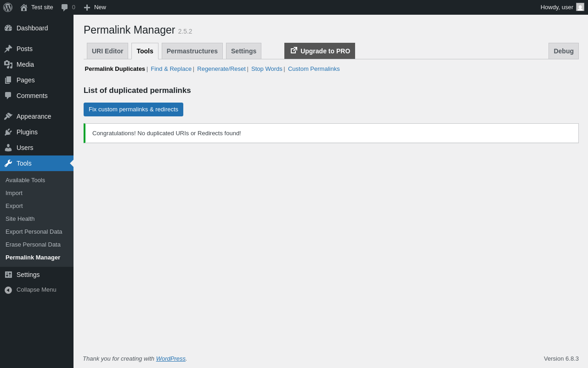Click the comments bubble icon in admin bar

tap(65, 7)
